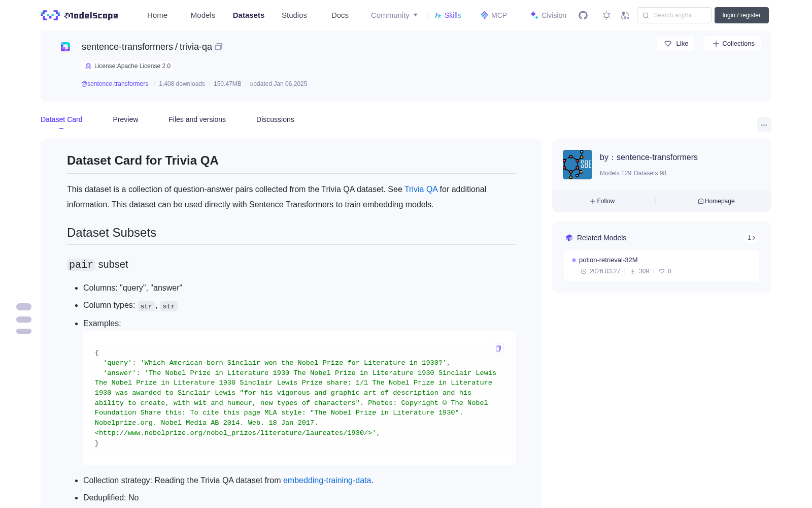The width and height of the screenshot is (812, 508).
Task: Open Skills from navigation bar
Action: 448,15
